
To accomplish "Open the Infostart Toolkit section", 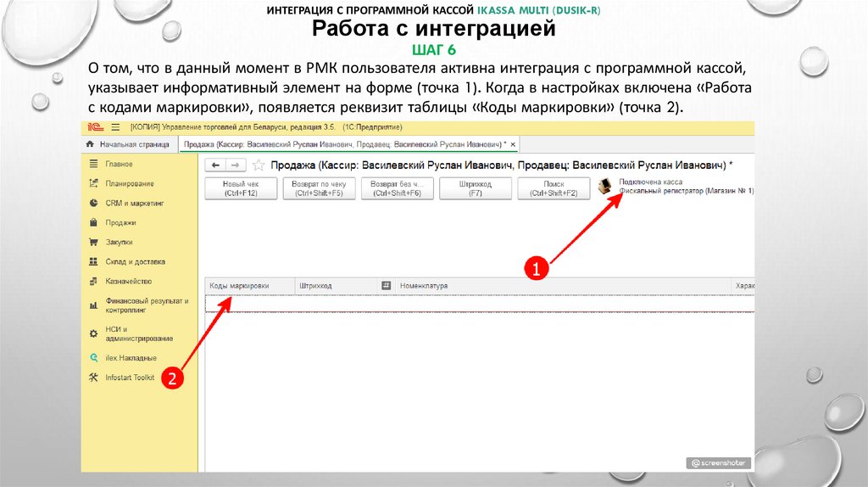I will (130, 378).
